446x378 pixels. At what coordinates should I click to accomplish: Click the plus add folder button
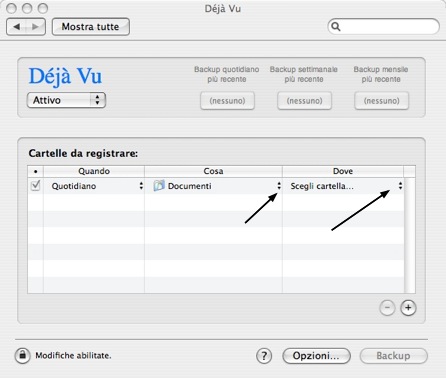pyautogui.click(x=408, y=307)
